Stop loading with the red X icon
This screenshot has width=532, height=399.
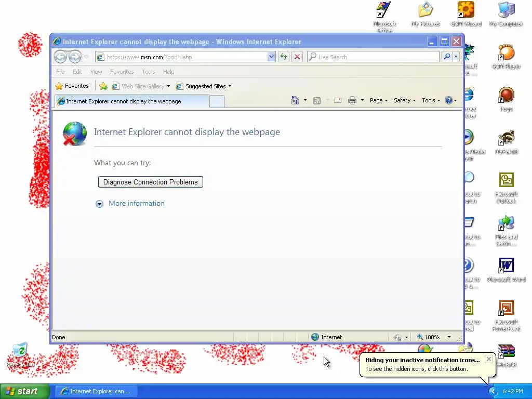tap(297, 57)
